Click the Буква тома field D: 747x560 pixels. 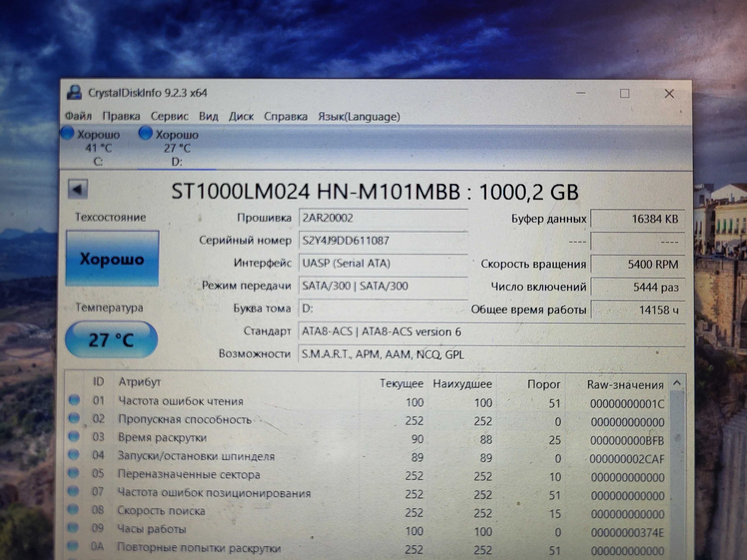click(x=383, y=309)
